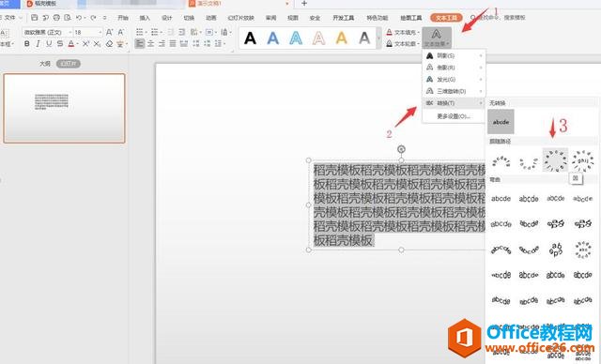Open the font size 18 dropdown

click(88, 32)
